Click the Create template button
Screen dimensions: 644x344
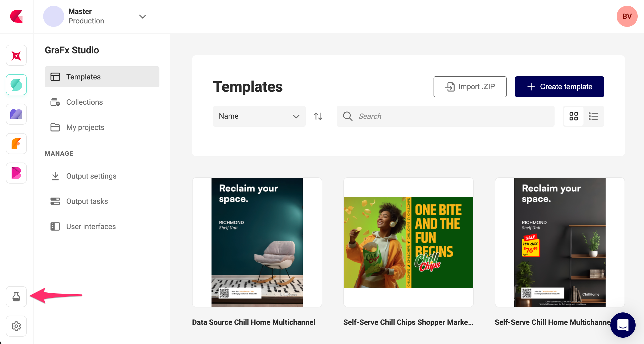(x=559, y=87)
